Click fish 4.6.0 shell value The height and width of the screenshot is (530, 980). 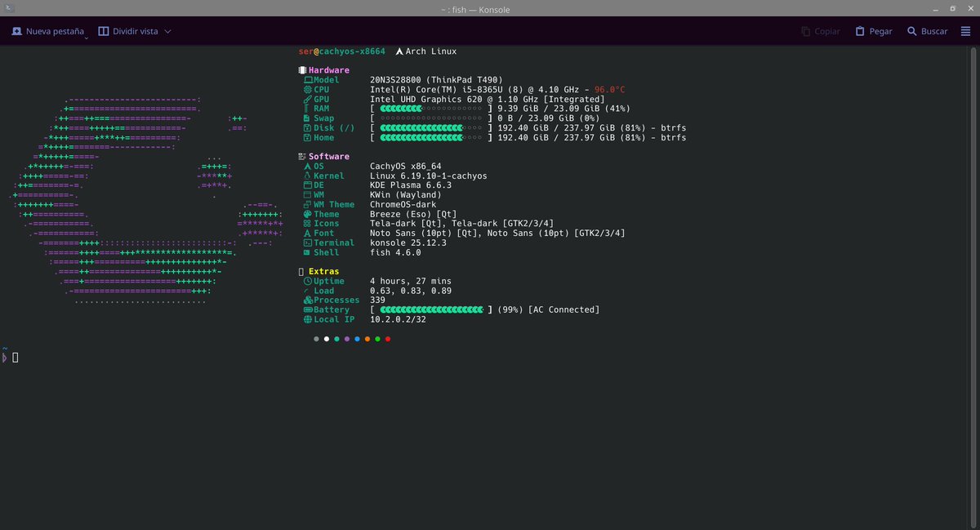coord(396,252)
